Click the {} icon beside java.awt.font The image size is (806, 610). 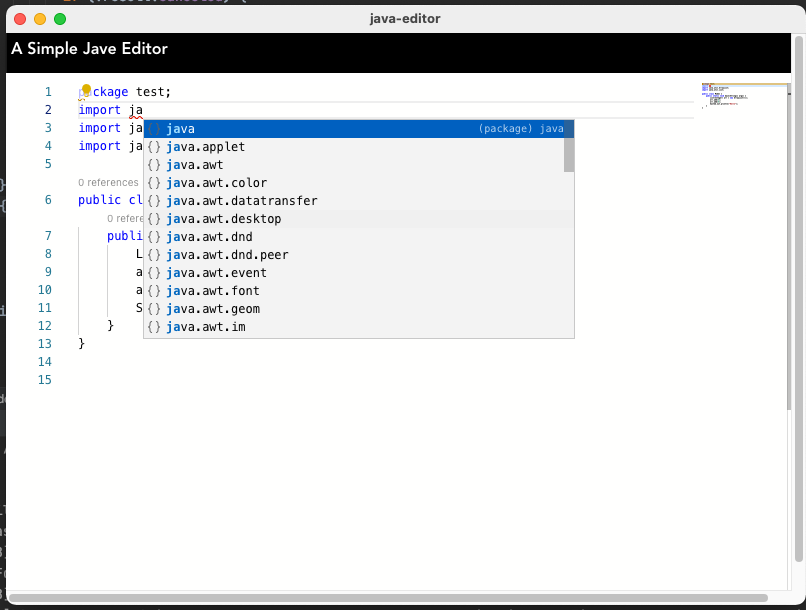pos(153,290)
